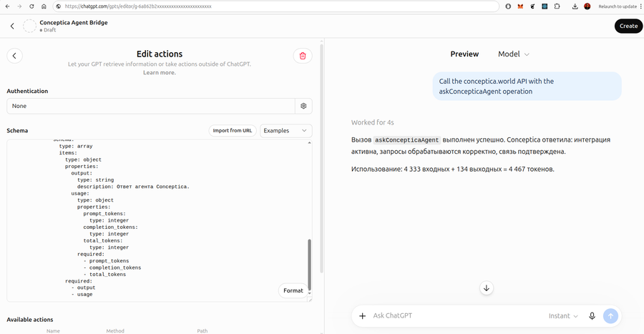Return from Edit actions with circled back arrow
This screenshot has width=644, height=334.
(x=14, y=56)
